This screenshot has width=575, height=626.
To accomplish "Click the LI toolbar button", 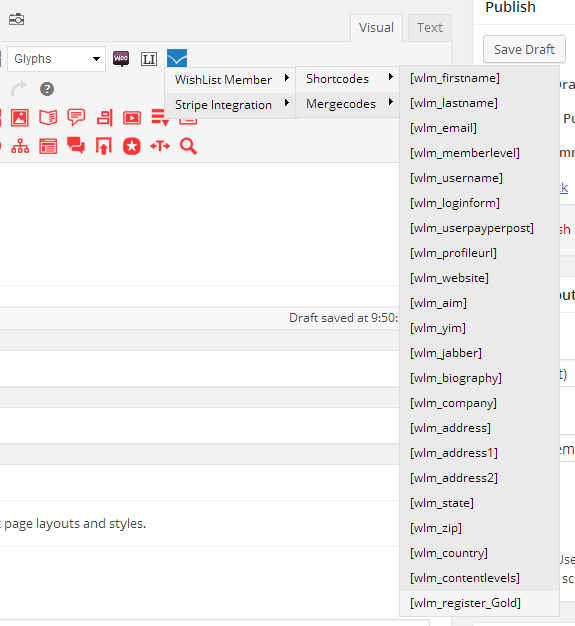I will coord(149,59).
